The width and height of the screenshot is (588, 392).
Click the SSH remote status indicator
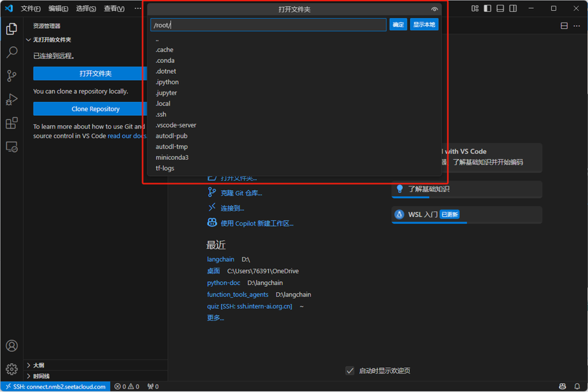pyautogui.click(x=56, y=386)
